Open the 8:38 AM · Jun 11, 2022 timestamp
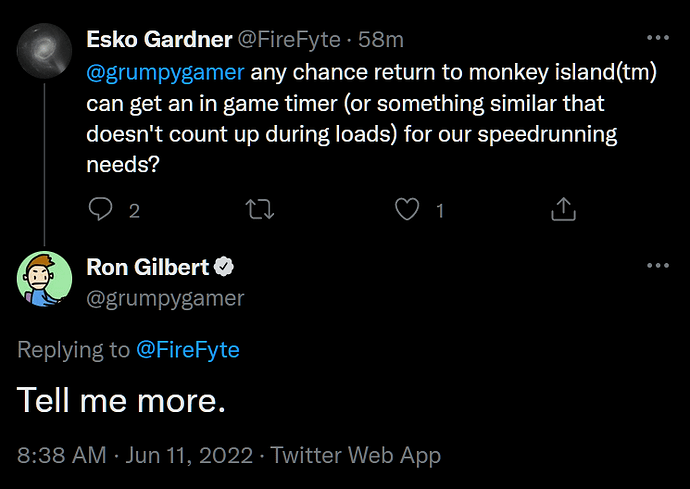The image size is (690, 489). click(x=135, y=455)
